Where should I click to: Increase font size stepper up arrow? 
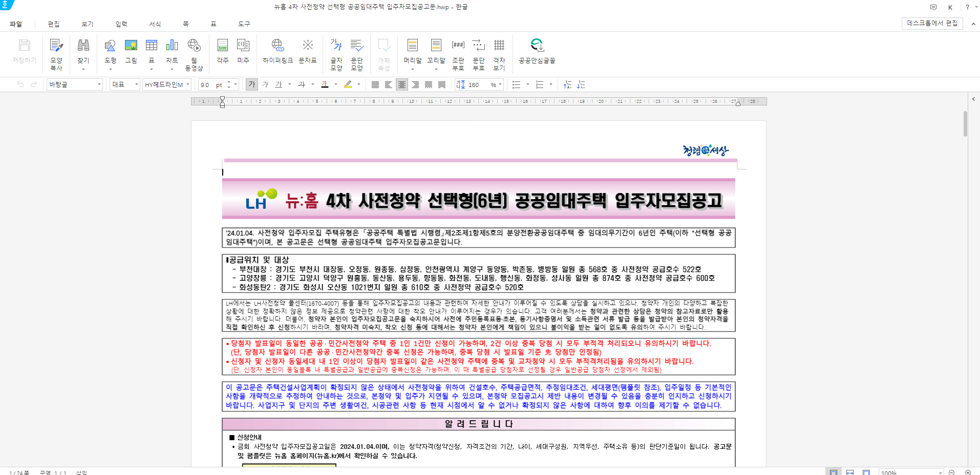229,82
